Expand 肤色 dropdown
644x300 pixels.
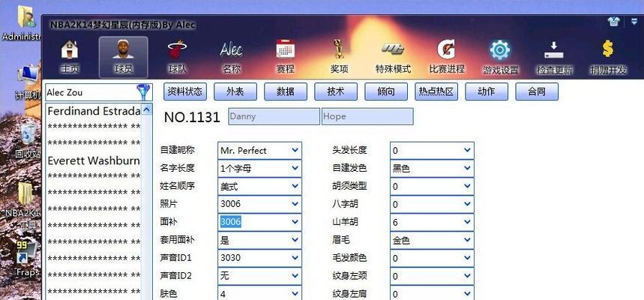(295, 293)
